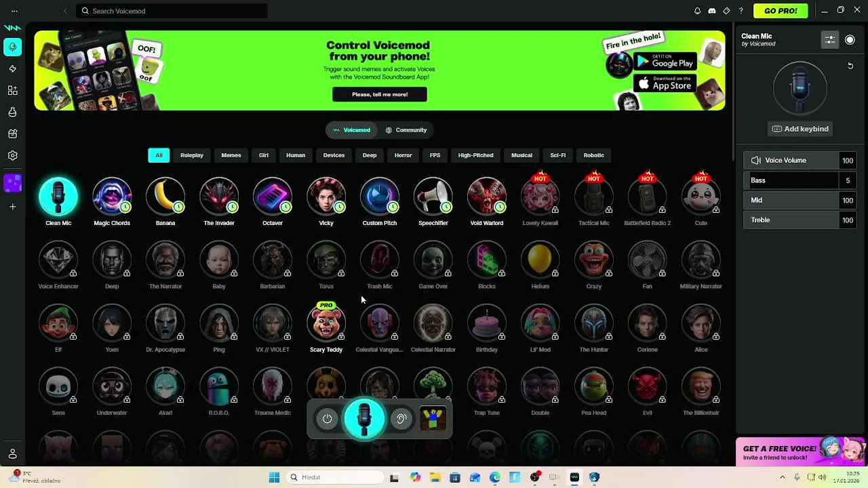The image size is (868, 488).
Task: Select the Military Narrator voice
Action: [701, 260]
